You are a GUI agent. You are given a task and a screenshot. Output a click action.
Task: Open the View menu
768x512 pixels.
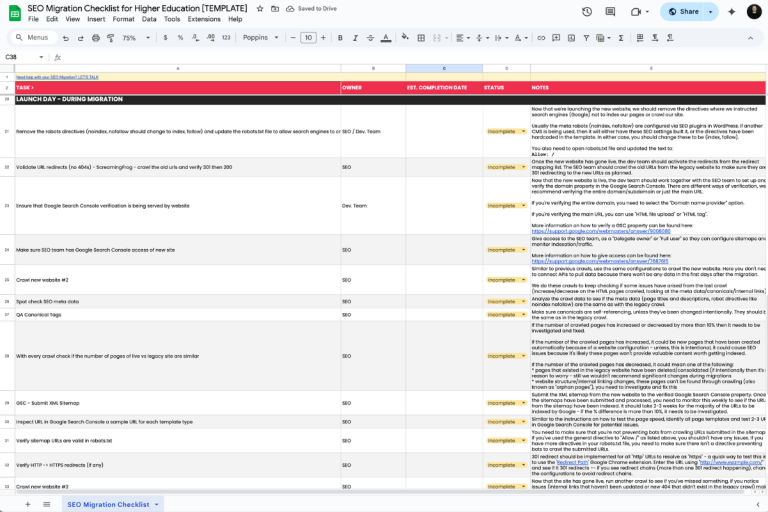pyautogui.click(x=72, y=19)
